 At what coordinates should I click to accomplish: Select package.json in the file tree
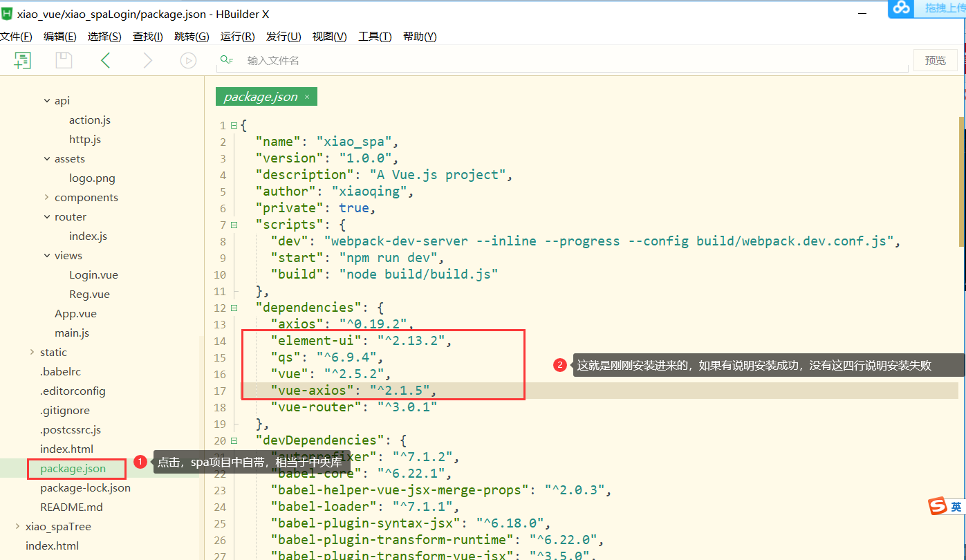[x=73, y=468]
